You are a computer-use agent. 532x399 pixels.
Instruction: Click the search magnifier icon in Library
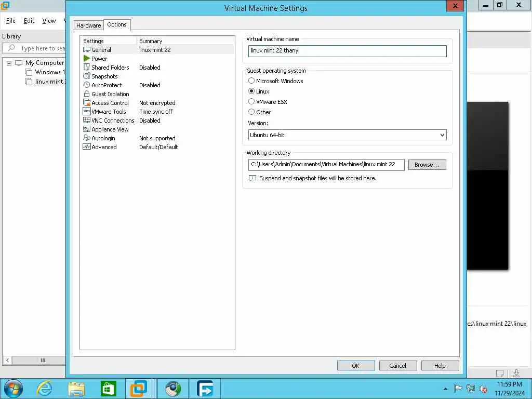pyautogui.click(x=11, y=48)
